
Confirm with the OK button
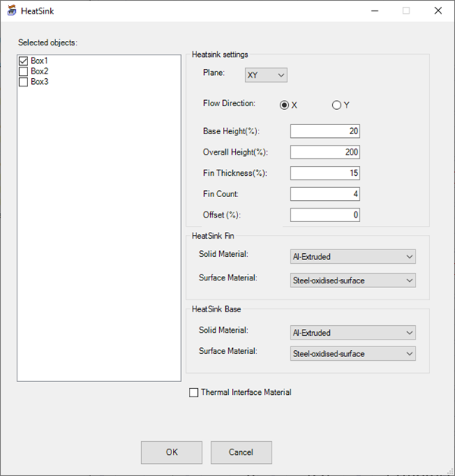tap(171, 453)
